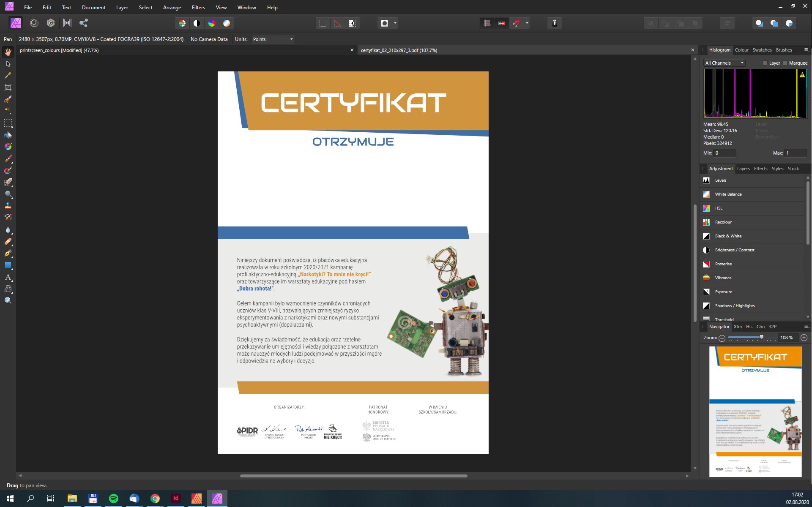Apply Auto Levels from toolbar
Screen dimensions: 812x507
(182, 23)
